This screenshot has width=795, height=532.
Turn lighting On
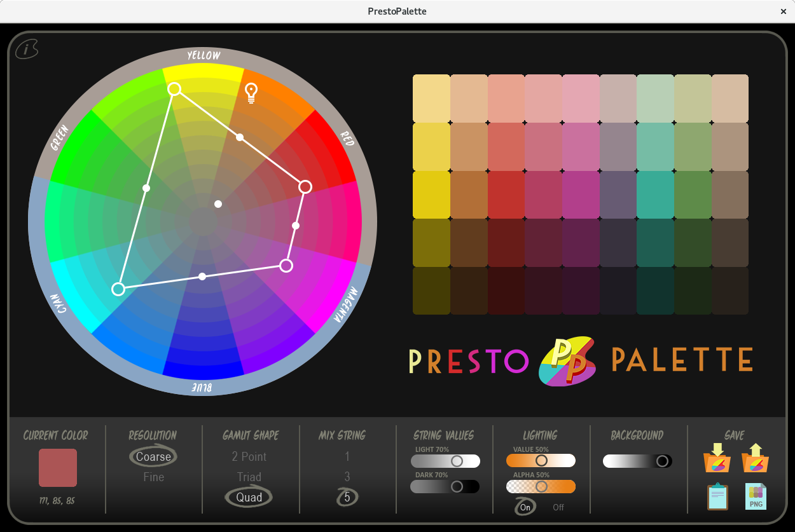click(x=525, y=507)
